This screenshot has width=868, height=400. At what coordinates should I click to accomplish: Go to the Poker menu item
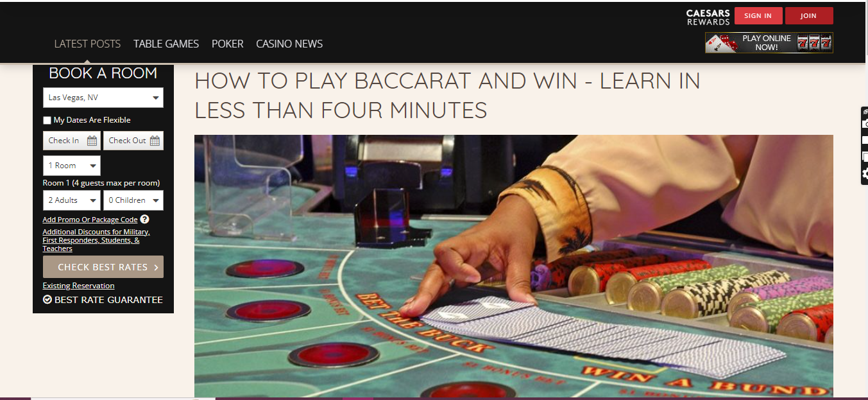coord(228,44)
